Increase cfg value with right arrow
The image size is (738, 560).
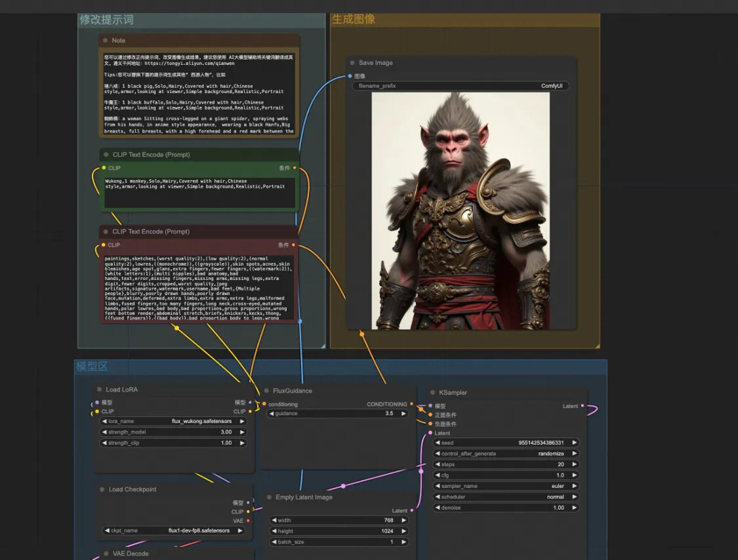(x=574, y=475)
